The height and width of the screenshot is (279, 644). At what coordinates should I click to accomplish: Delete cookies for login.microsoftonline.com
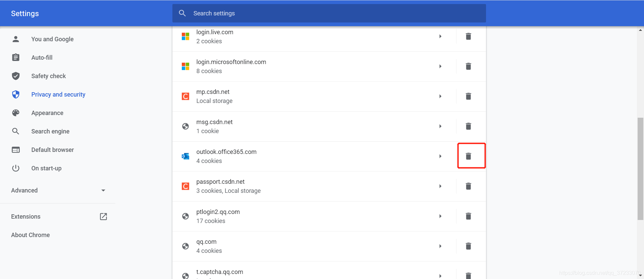point(468,66)
